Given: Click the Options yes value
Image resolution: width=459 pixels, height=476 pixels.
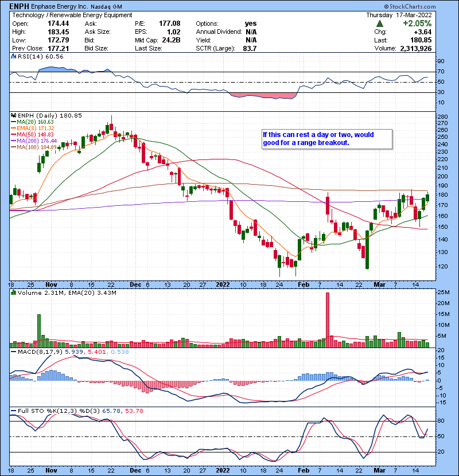Looking at the screenshot, I should 251,24.
